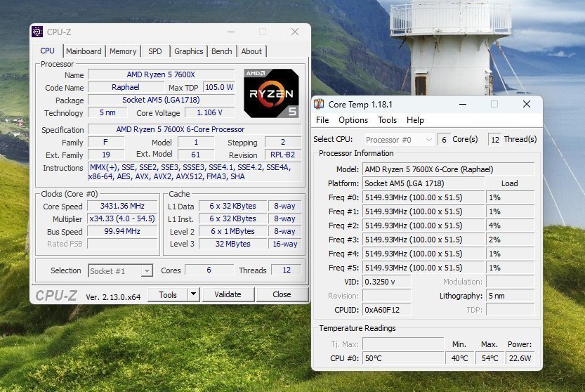Click the Core Voltage value 1.106 V
The height and width of the screenshot is (392, 585).
(210, 112)
